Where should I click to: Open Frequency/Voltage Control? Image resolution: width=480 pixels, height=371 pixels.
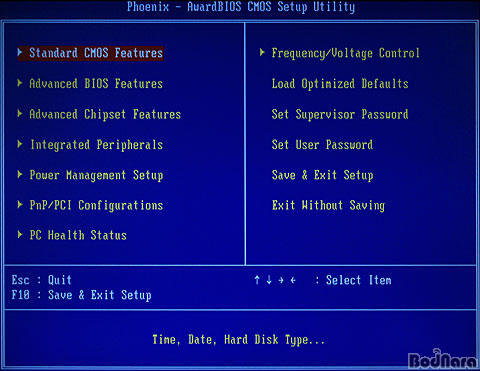click(346, 53)
